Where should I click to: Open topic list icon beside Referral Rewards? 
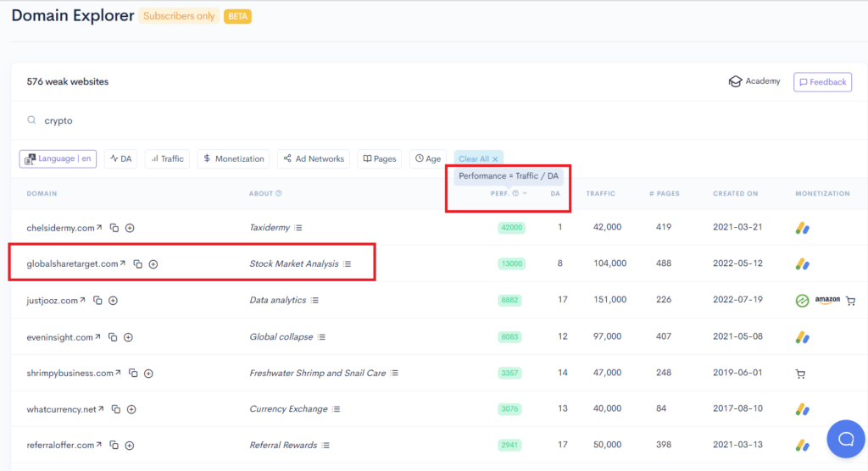325,446
